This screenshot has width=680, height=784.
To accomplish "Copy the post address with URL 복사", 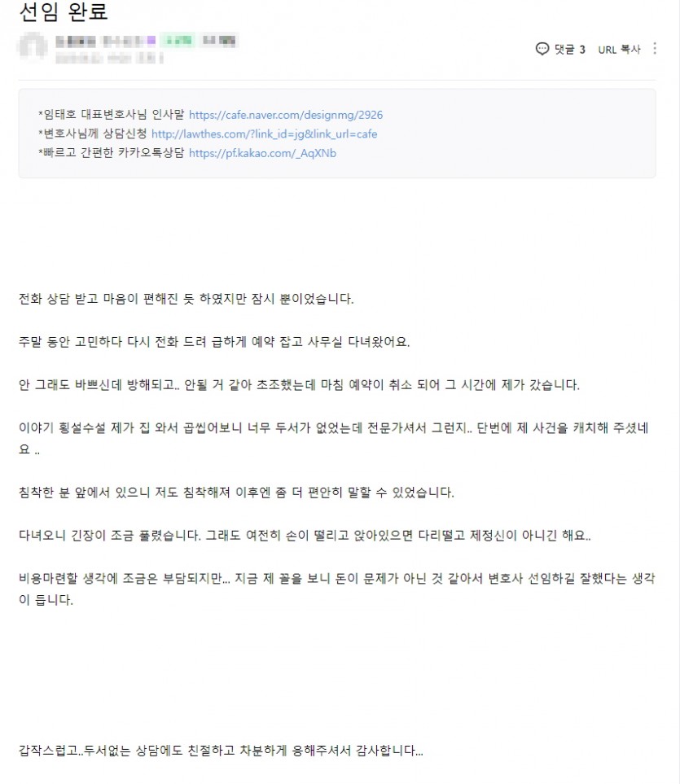I will pyautogui.click(x=619, y=50).
